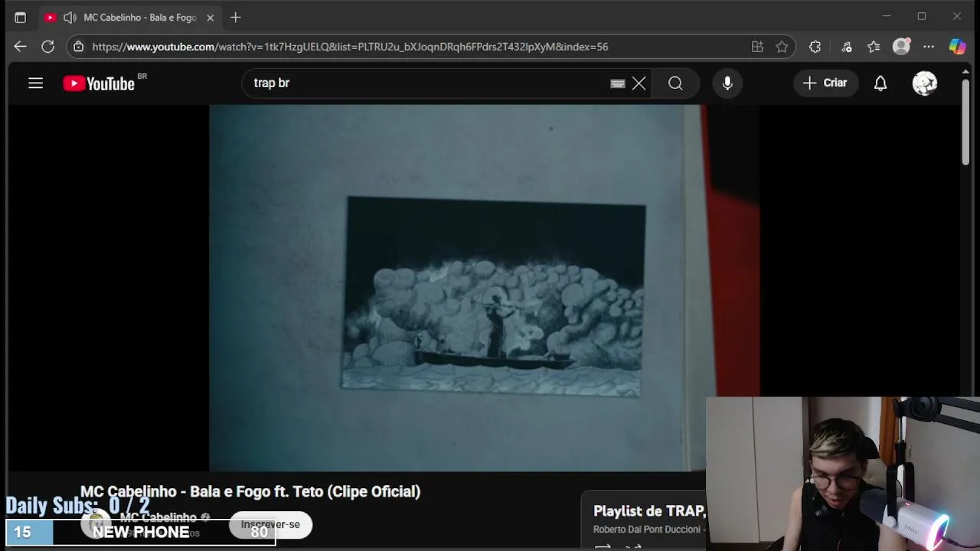Mute the tab via speaker icon
The image size is (980, 551).
[x=70, y=17]
